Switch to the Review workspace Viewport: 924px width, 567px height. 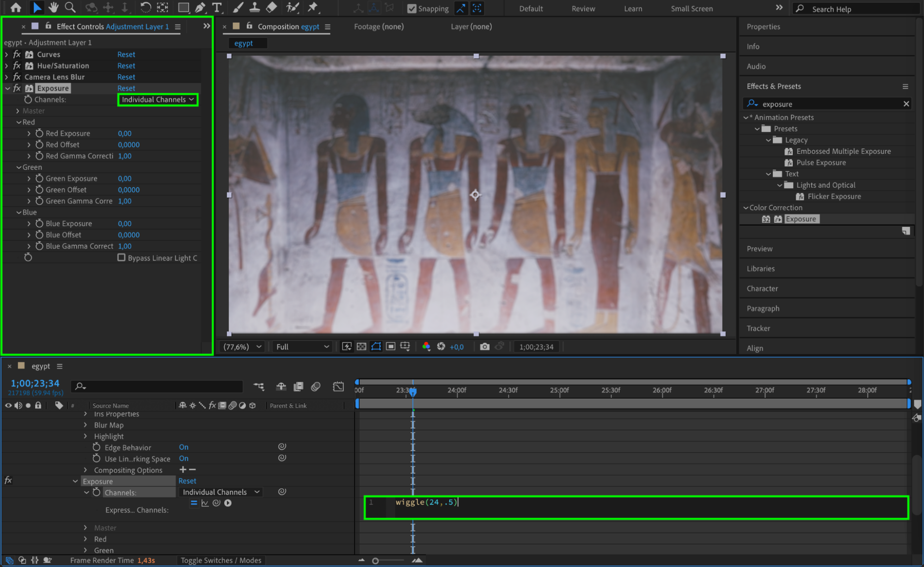tap(583, 9)
